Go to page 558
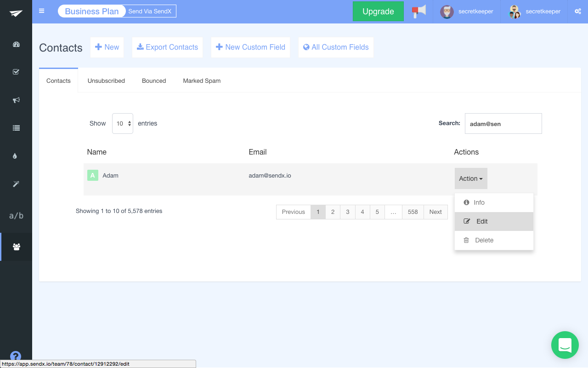Viewport: 588px width, 368px height. (x=413, y=212)
